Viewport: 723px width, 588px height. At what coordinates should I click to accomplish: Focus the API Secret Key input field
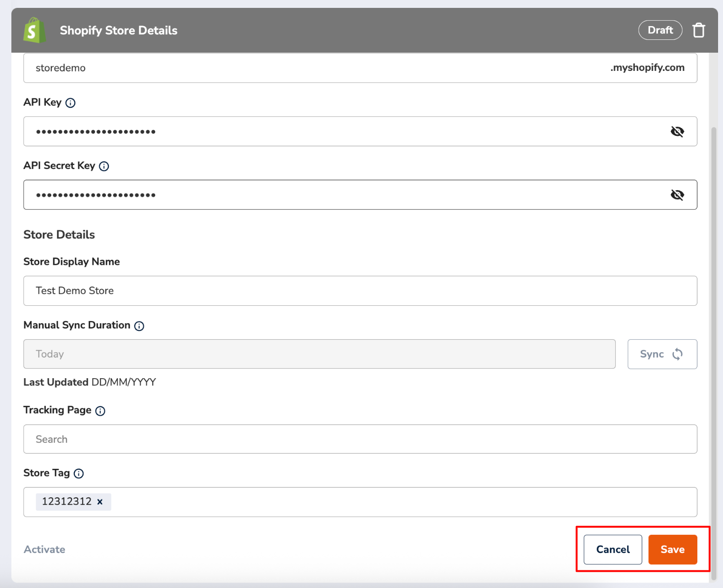[x=360, y=195]
